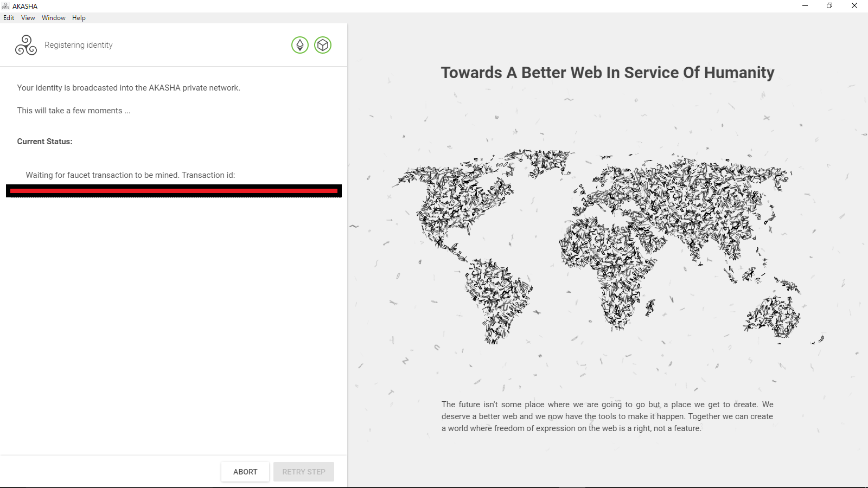Click the IPFS cube status icon

[x=323, y=45]
